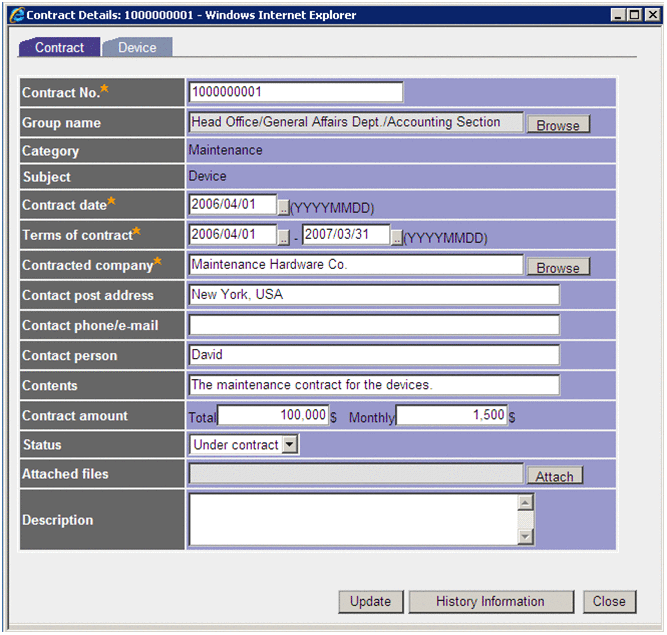Image resolution: width=667 pixels, height=635 pixels.
Task: Edit the Monthly amount field
Action: [x=452, y=415]
